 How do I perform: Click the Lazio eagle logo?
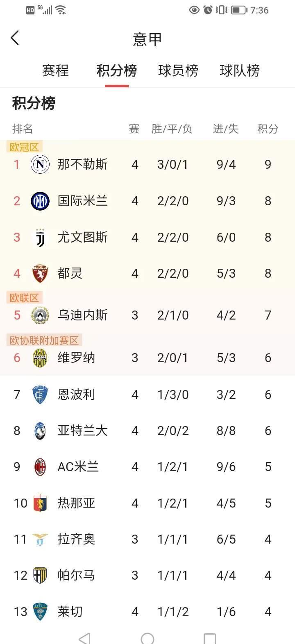(x=40, y=539)
